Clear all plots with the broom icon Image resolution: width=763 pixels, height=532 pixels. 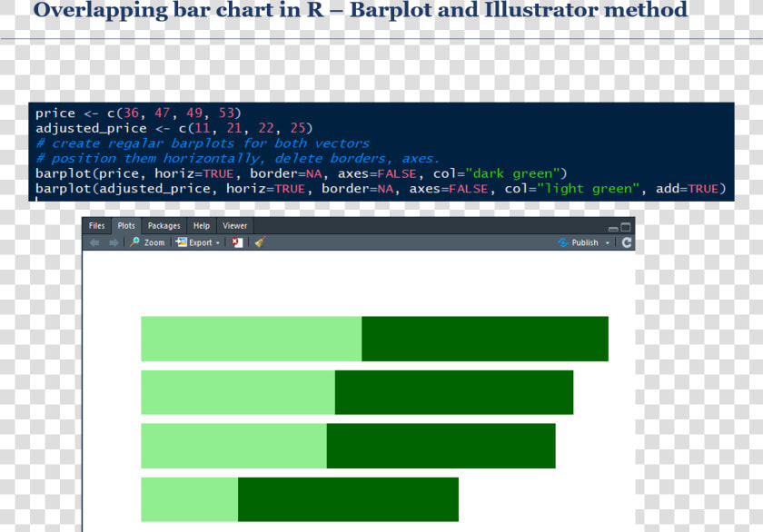coord(260,242)
